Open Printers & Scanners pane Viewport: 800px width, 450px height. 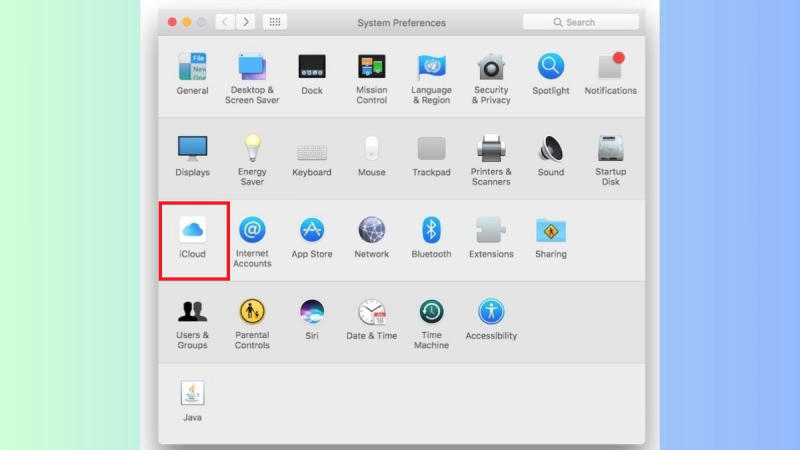coord(491,149)
